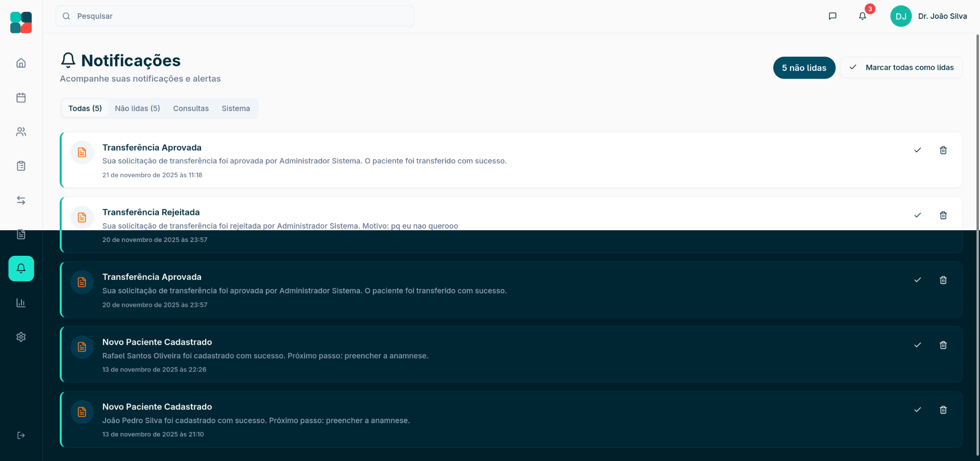Mark first Transferência Aprovada as read
Screen dimensions: 980x461
(x=917, y=150)
